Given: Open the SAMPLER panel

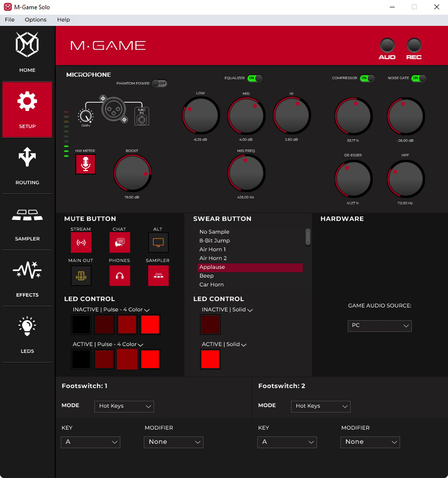Looking at the screenshot, I should pos(27,222).
